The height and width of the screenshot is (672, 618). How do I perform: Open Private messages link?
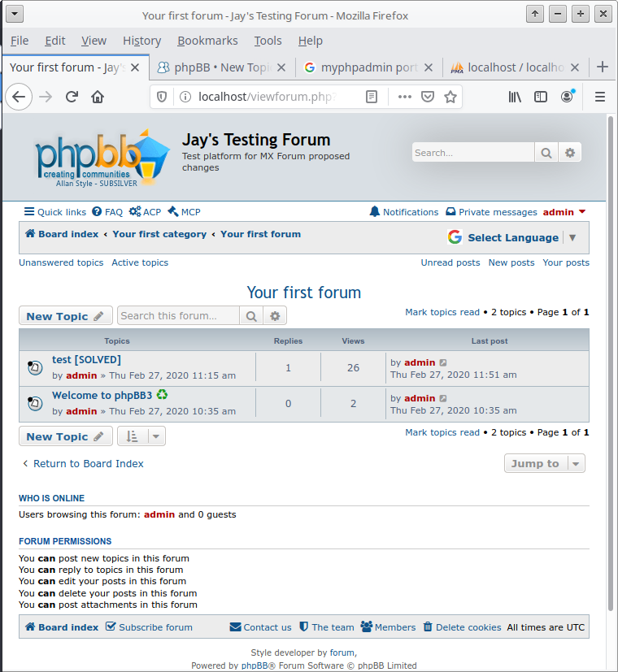pyautogui.click(x=491, y=212)
